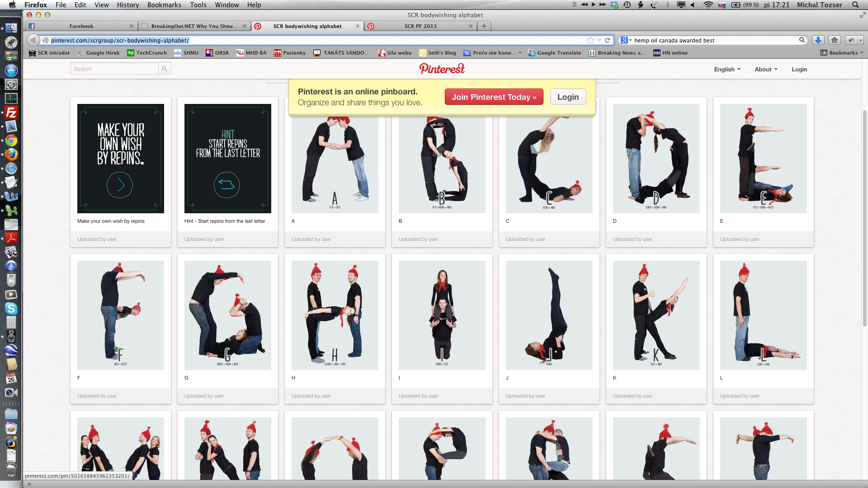The image size is (868, 488).
Task: Switch to the BreakingOut.NET tab
Action: tap(194, 26)
